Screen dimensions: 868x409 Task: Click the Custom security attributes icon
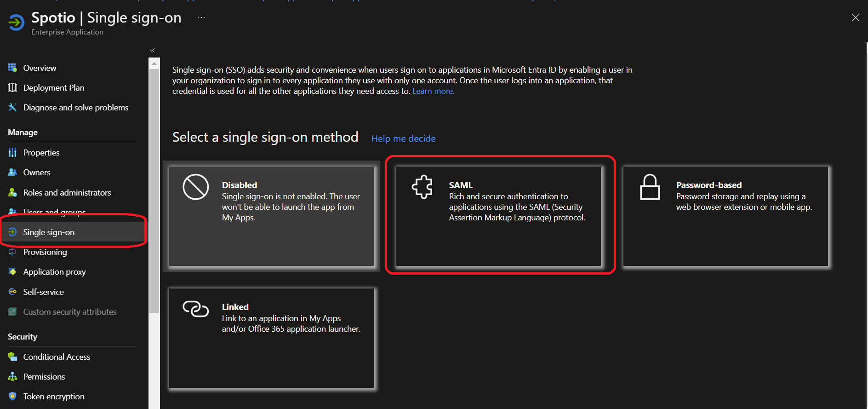(12, 311)
